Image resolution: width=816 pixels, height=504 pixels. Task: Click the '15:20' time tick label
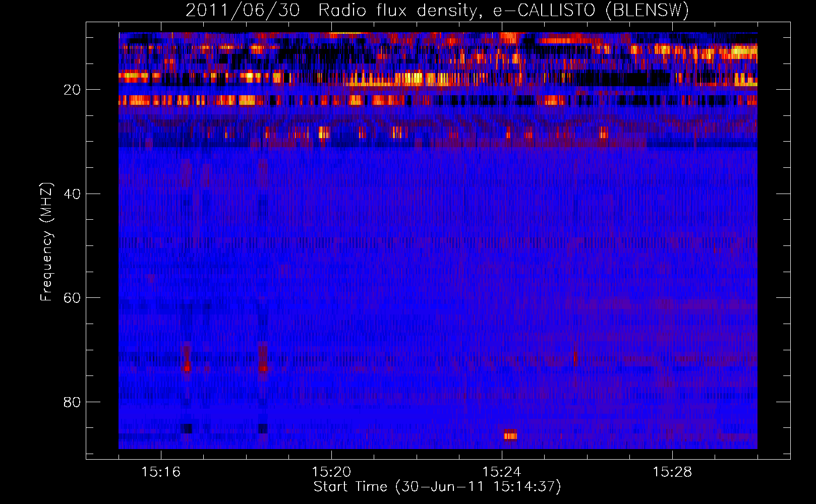pyautogui.click(x=331, y=472)
